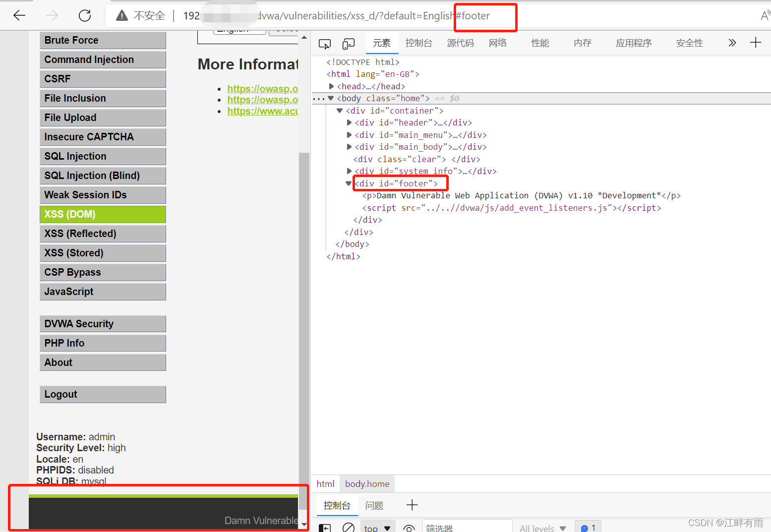
Task: Open the 安全性 (Security) tab
Action: click(690, 43)
